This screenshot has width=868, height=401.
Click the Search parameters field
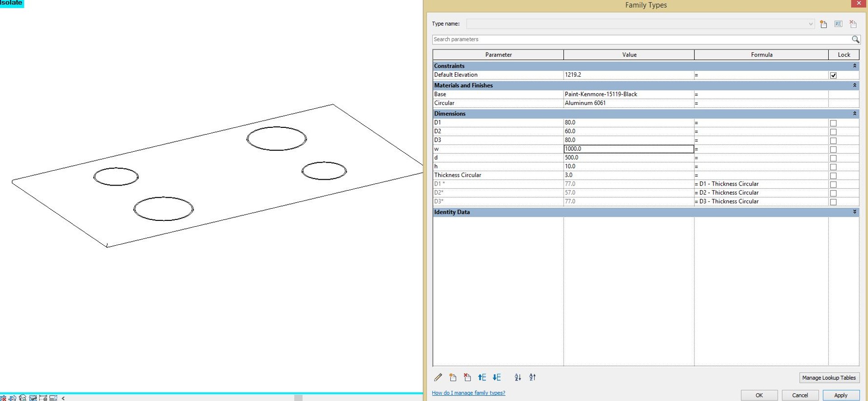[x=642, y=39]
